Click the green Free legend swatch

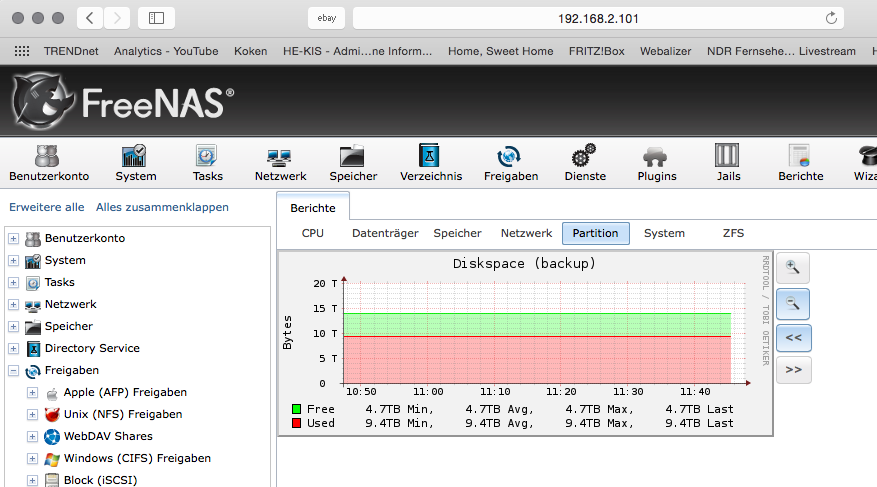tap(296, 409)
